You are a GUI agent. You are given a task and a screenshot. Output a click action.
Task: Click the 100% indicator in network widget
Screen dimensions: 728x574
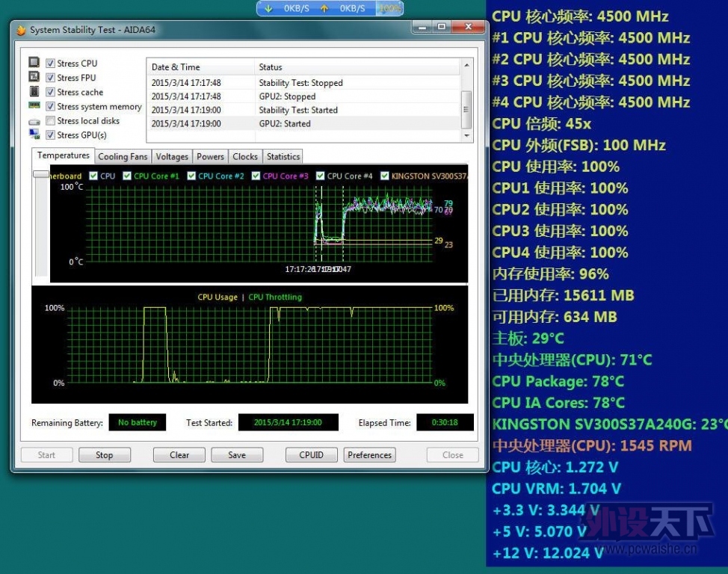[390, 8]
